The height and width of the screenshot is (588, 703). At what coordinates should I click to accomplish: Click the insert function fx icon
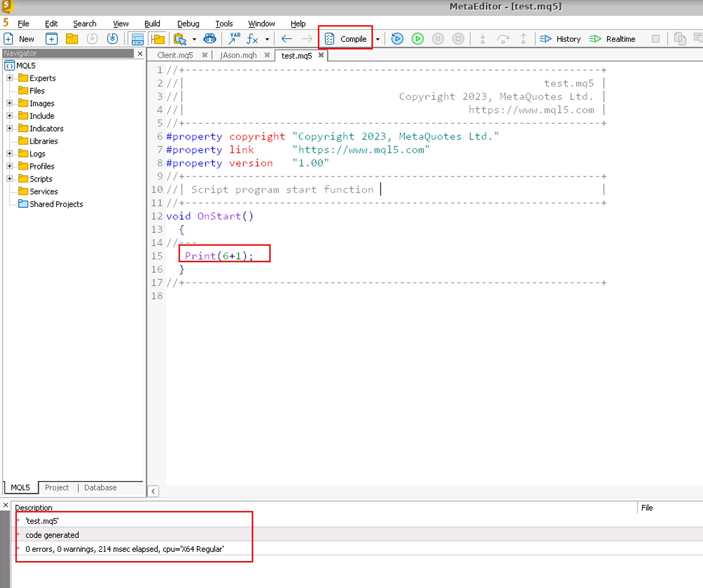tap(252, 39)
